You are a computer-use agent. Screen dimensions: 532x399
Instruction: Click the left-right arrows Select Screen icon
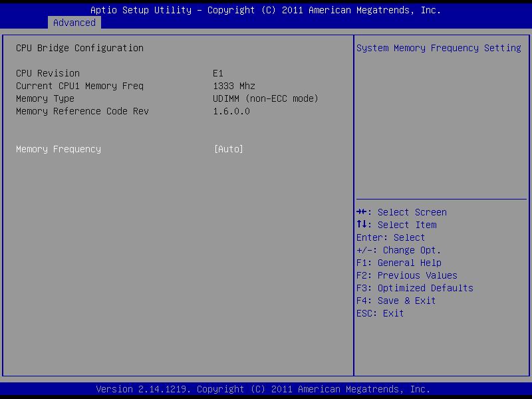coord(362,212)
